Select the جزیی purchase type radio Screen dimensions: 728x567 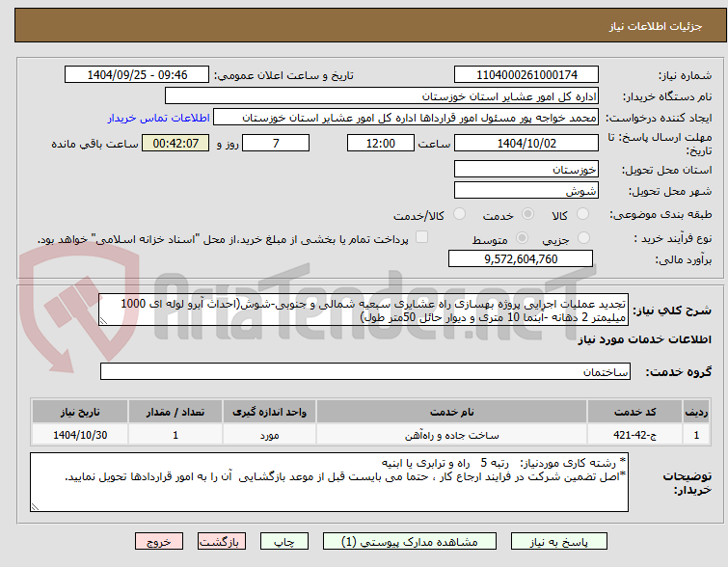(x=583, y=238)
